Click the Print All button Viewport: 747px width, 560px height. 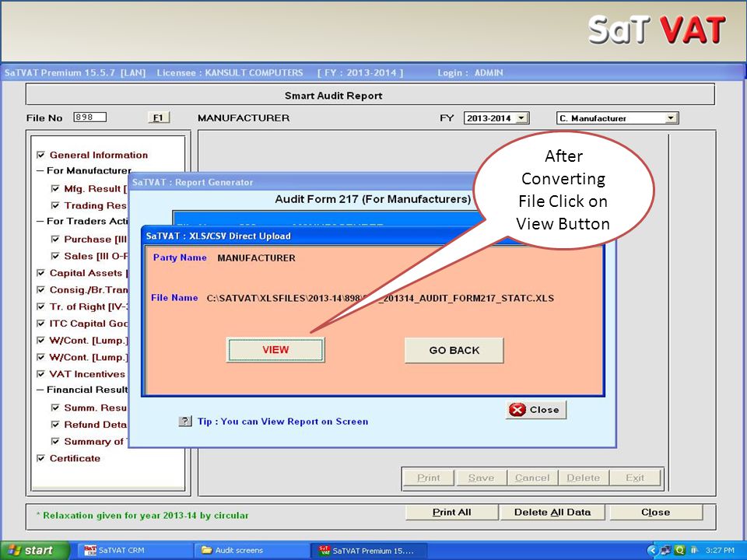pos(451,513)
